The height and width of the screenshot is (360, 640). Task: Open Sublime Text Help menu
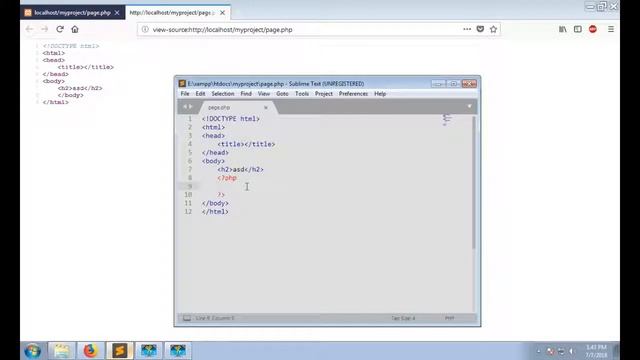tap(380, 94)
